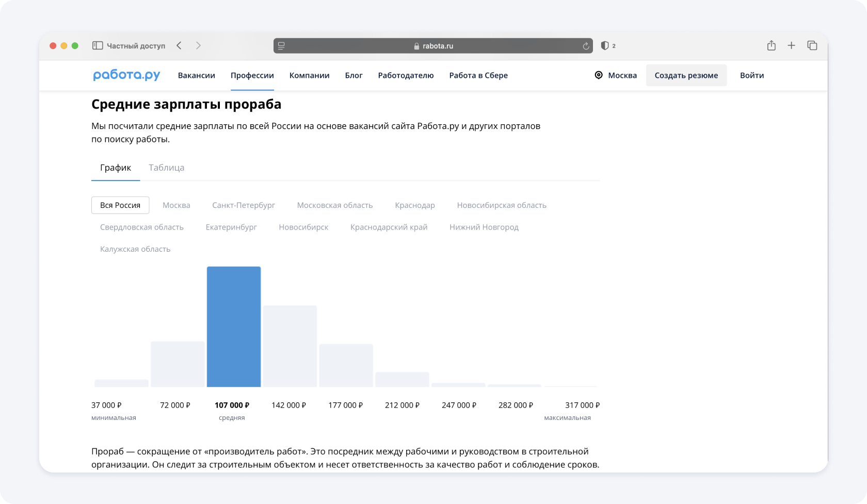Open the privacy shield report icon
This screenshot has height=504, width=867.
point(605,46)
